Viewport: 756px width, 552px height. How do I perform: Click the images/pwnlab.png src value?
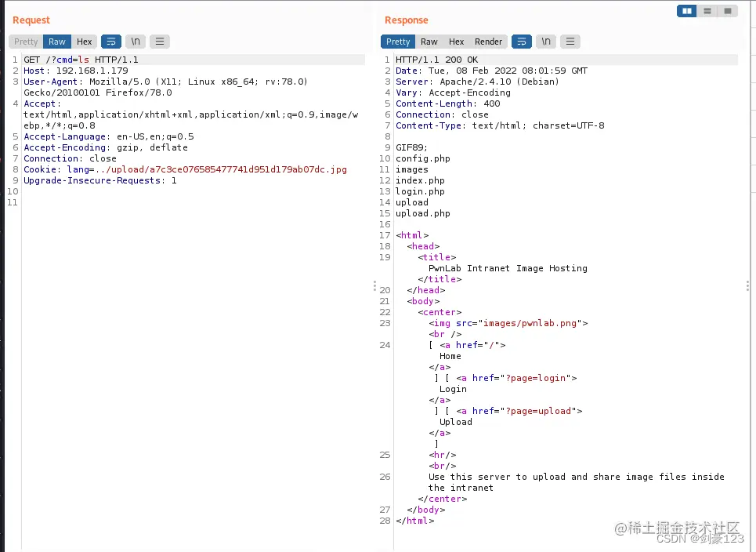[530, 323]
